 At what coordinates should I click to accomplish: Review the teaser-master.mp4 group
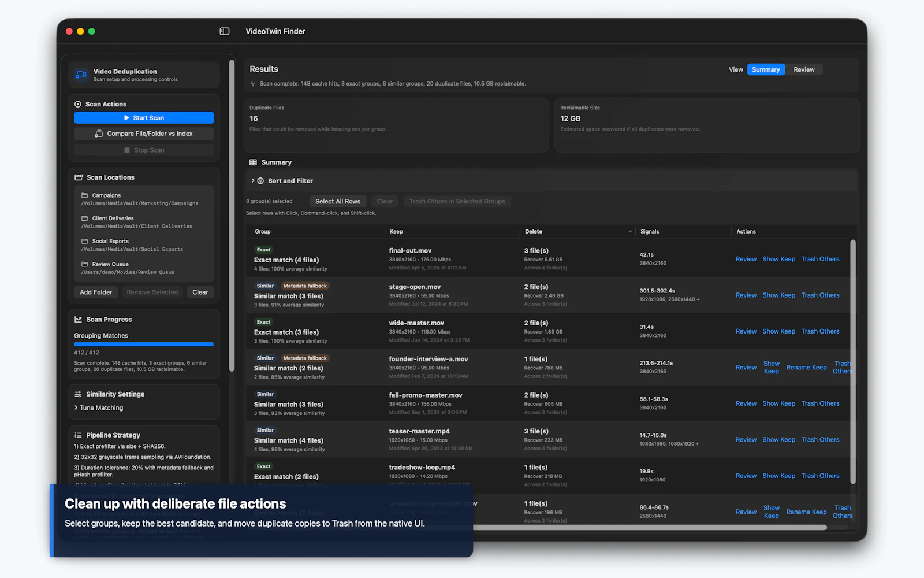[x=746, y=440]
